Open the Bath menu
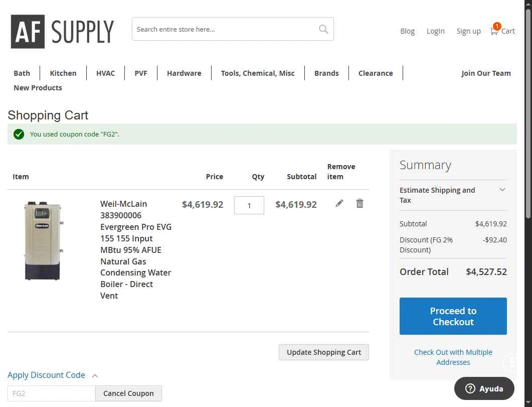This screenshot has height=407, width=532. pos(22,73)
